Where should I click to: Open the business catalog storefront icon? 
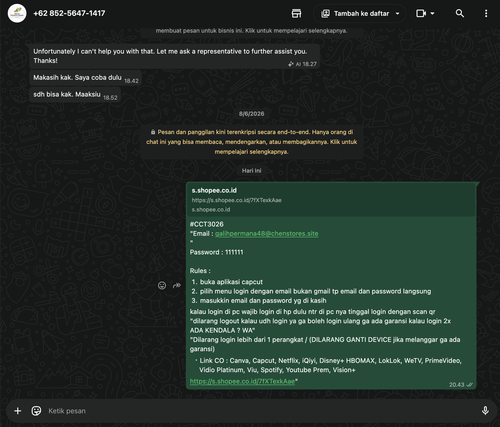point(296,13)
